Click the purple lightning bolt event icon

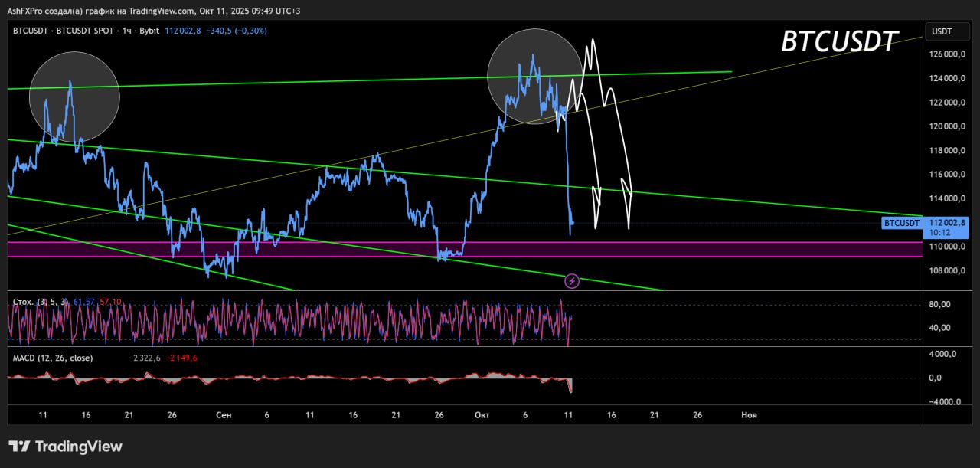572,281
